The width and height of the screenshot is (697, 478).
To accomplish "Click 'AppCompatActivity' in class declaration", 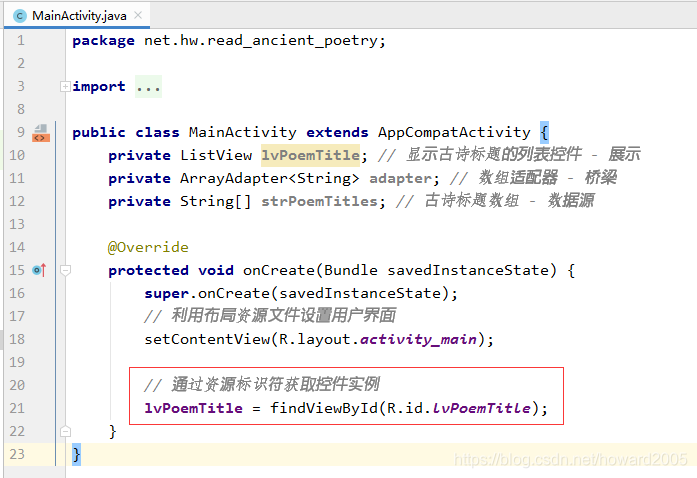I will click(x=454, y=133).
